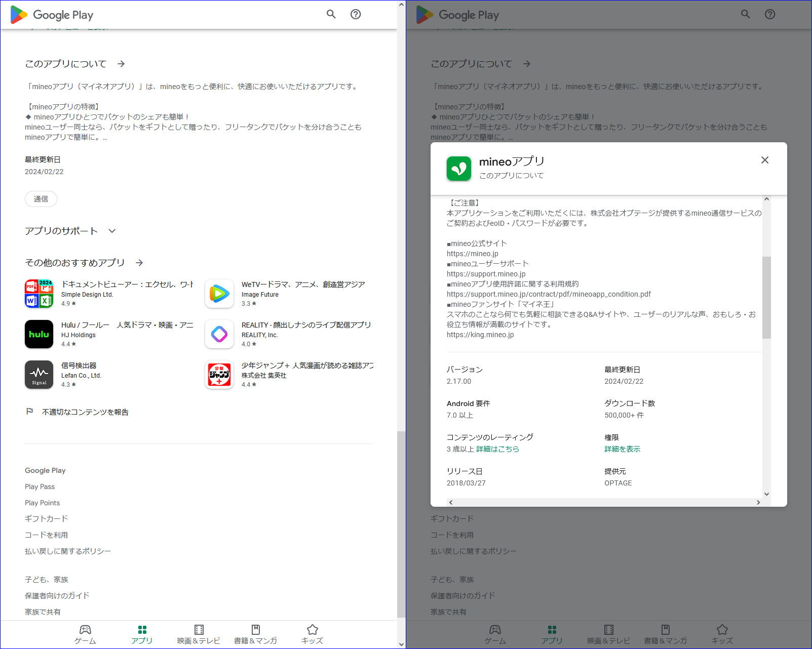This screenshot has width=812, height=649.
Task: Open the Hulu app icon
Action: (39, 334)
